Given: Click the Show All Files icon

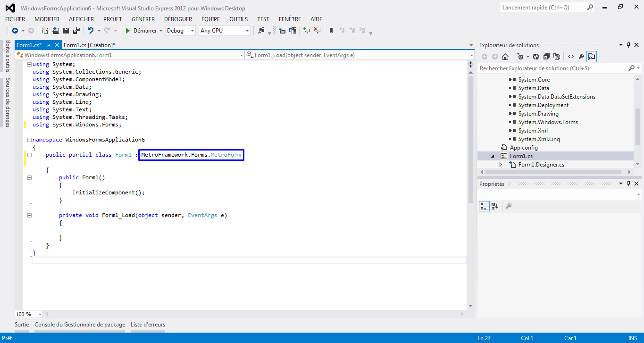Looking at the screenshot, I should click(x=557, y=57).
